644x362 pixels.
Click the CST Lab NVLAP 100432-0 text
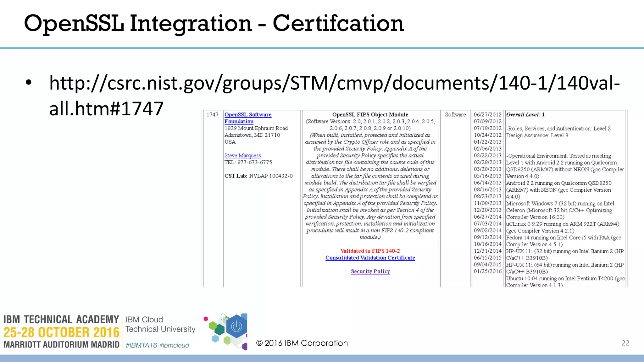(x=258, y=176)
